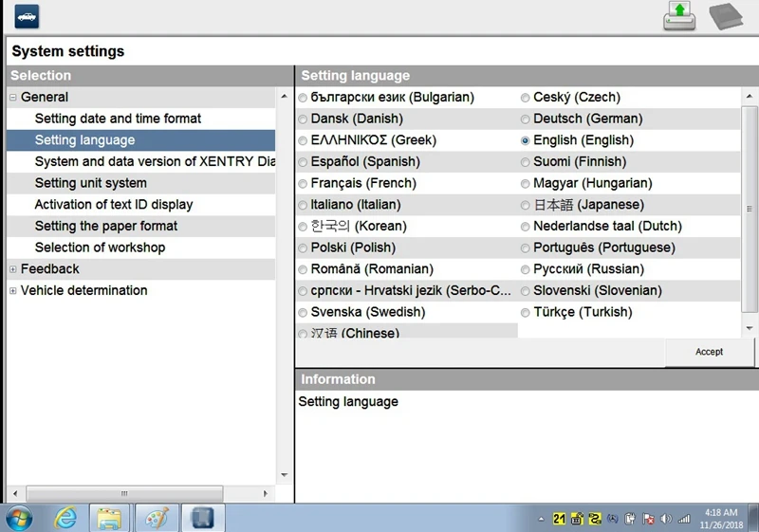Viewport: 759px width, 532px height.
Task: Choose Svenska (Swedish) radio button
Action: point(303,312)
